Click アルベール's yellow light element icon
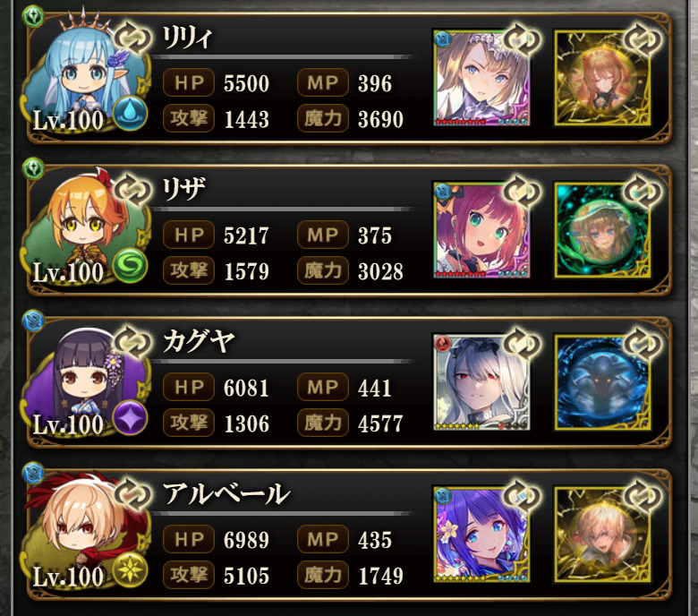The height and width of the screenshot is (616, 698). pyautogui.click(x=130, y=570)
